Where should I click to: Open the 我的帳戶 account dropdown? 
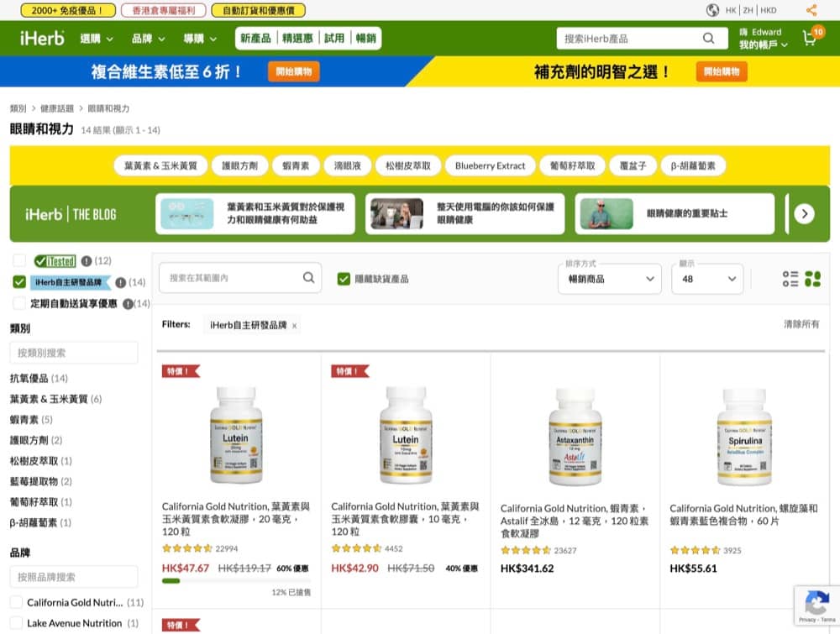point(764,45)
